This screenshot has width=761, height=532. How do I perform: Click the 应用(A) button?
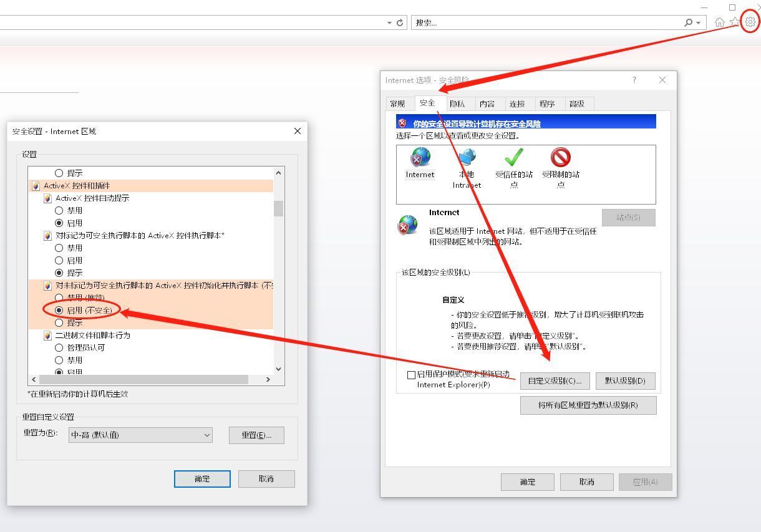click(x=645, y=481)
